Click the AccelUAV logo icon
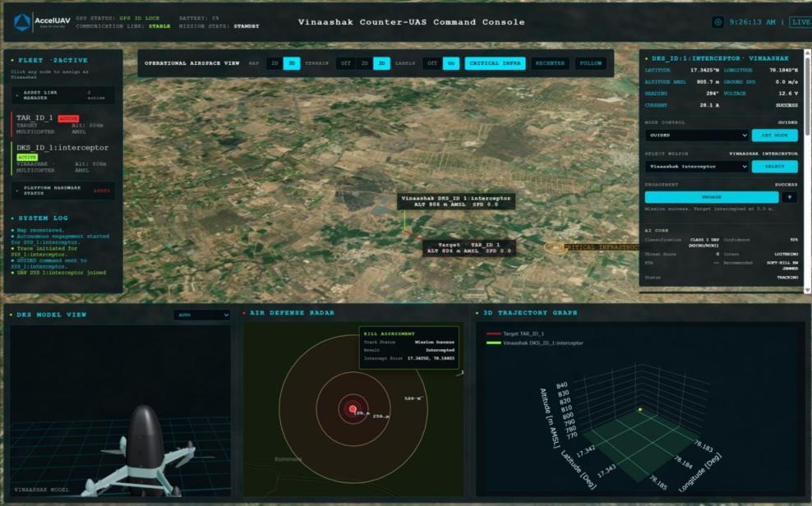The height and width of the screenshot is (506, 812). click(21, 22)
